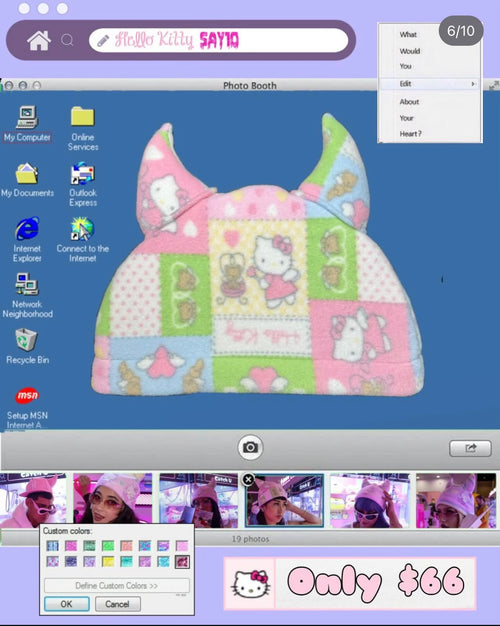Click Define Custom Colors >> button

coord(117,586)
